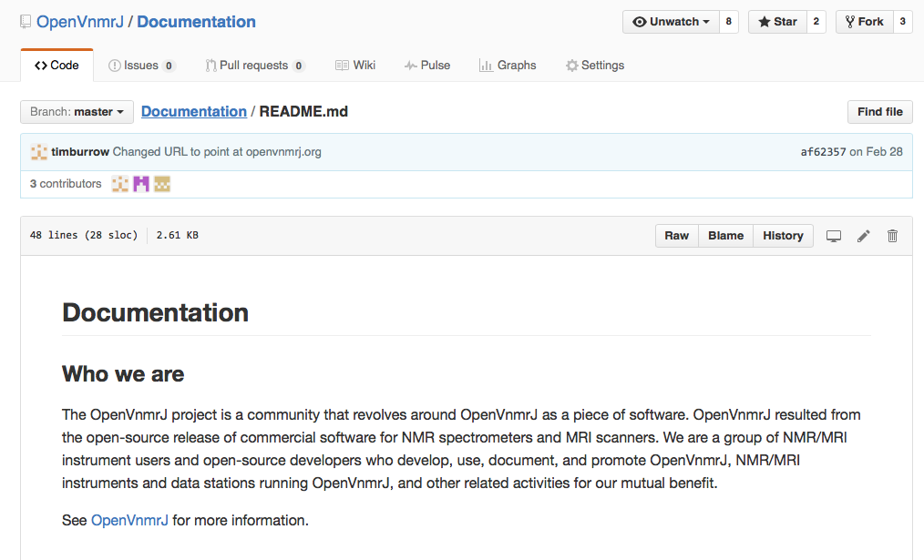This screenshot has width=924, height=560.
Task: Open the Blame view
Action: 725,236
